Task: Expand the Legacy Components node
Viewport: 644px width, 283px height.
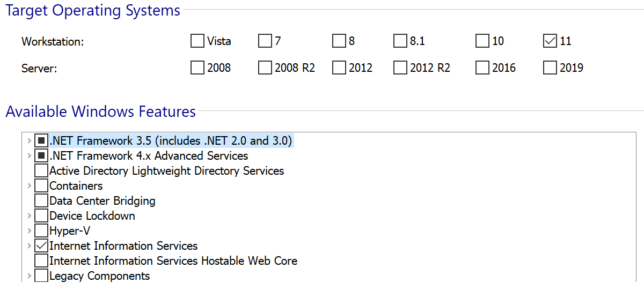Action: pyautogui.click(x=29, y=276)
